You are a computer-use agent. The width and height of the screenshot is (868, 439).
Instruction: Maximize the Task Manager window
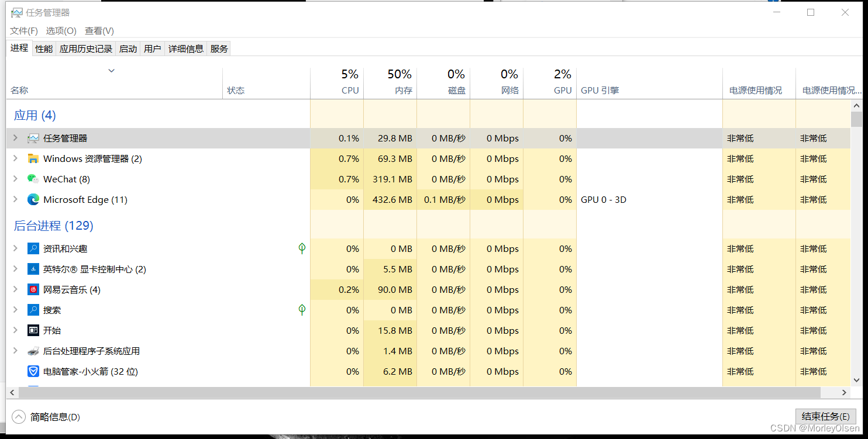pyautogui.click(x=811, y=12)
